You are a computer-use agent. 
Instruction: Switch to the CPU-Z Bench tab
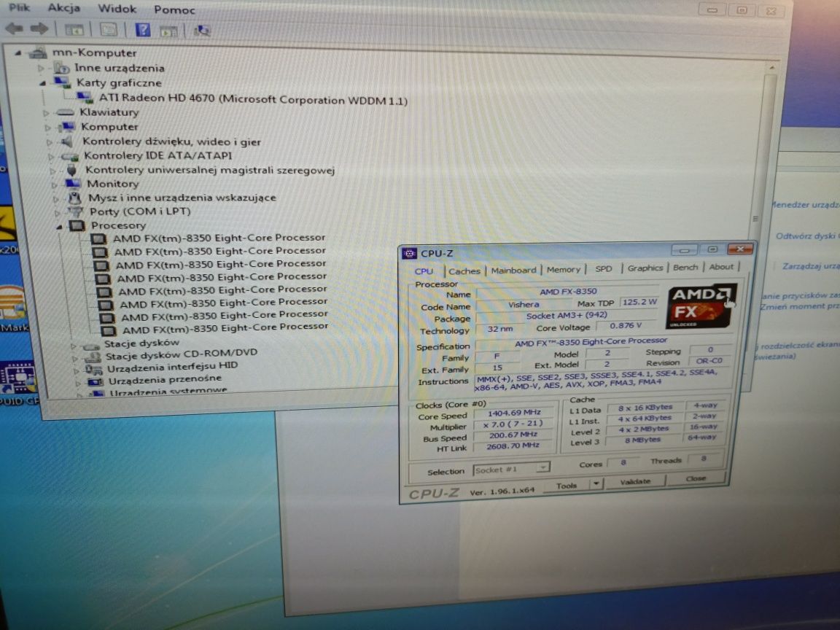point(685,267)
